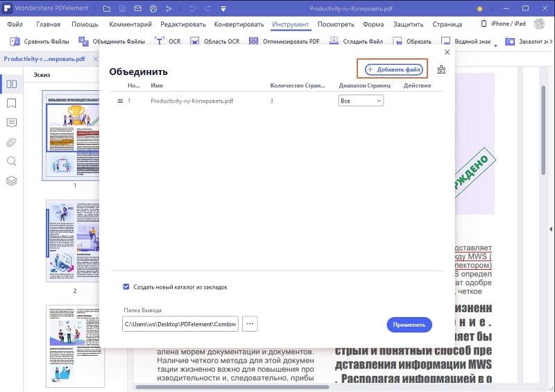The height and width of the screenshot is (392, 555).
Task: Switch to the Редактировать tab
Action: pos(183,24)
